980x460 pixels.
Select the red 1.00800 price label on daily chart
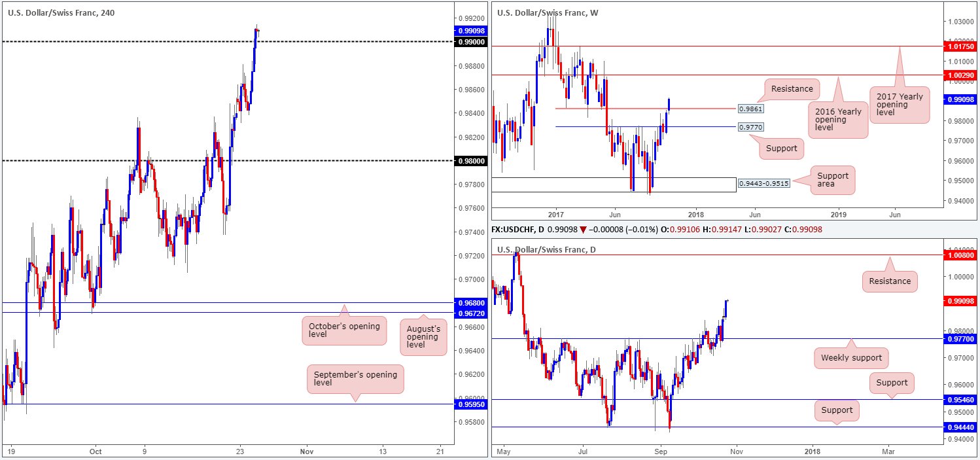(x=960, y=255)
